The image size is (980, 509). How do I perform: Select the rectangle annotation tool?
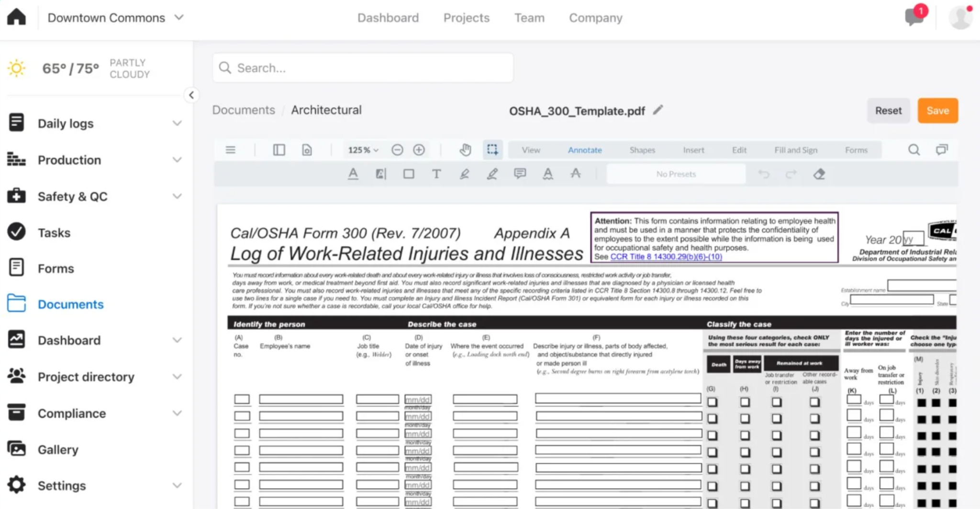409,174
